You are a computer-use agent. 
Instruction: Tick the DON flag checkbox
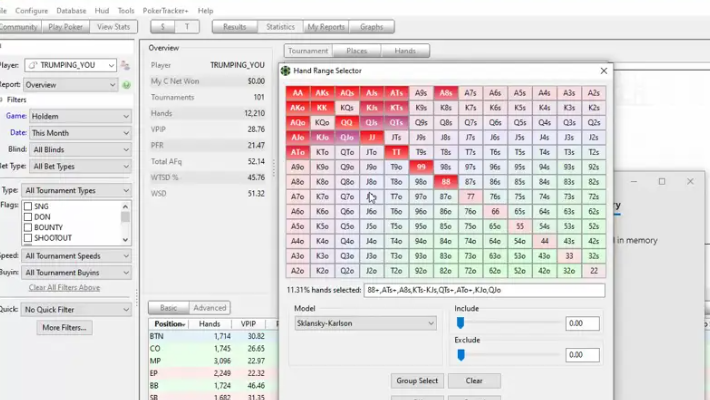tap(28, 217)
